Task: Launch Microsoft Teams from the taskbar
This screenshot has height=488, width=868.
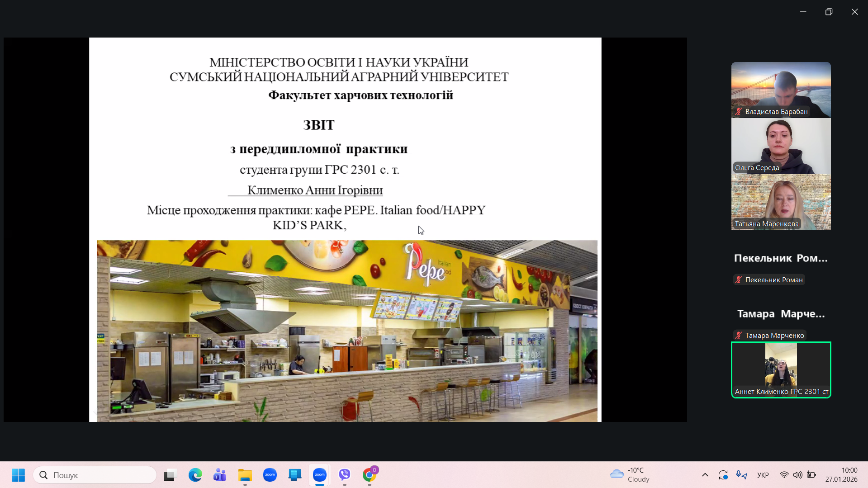Action: (x=220, y=475)
